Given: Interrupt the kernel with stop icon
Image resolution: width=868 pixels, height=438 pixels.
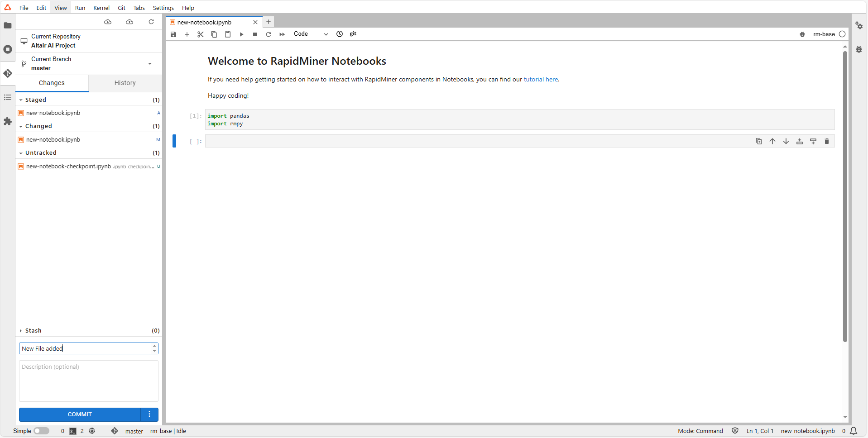Looking at the screenshot, I should pyautogui.click(x=255, y=34).
